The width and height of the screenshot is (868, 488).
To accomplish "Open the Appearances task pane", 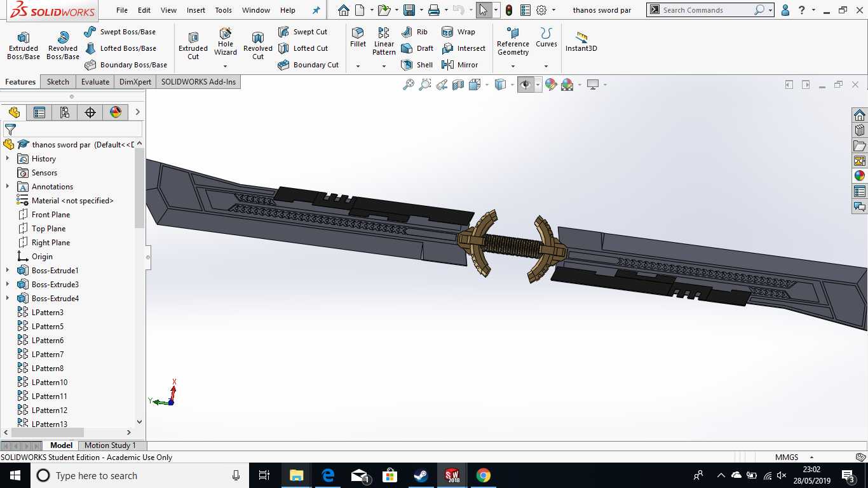I will [x=860, y=176].
